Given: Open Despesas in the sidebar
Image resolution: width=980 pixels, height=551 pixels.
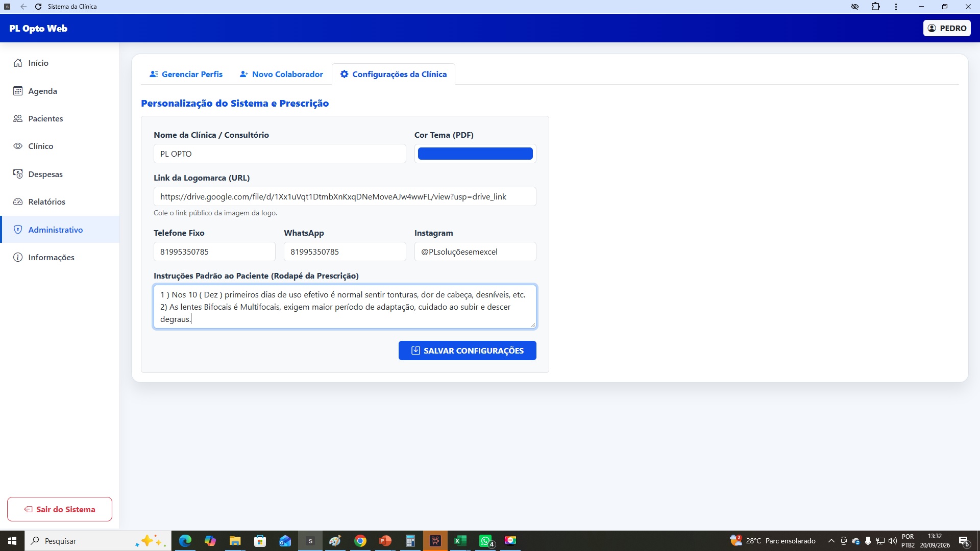Looking at the screenshot, I should point(60,174).
